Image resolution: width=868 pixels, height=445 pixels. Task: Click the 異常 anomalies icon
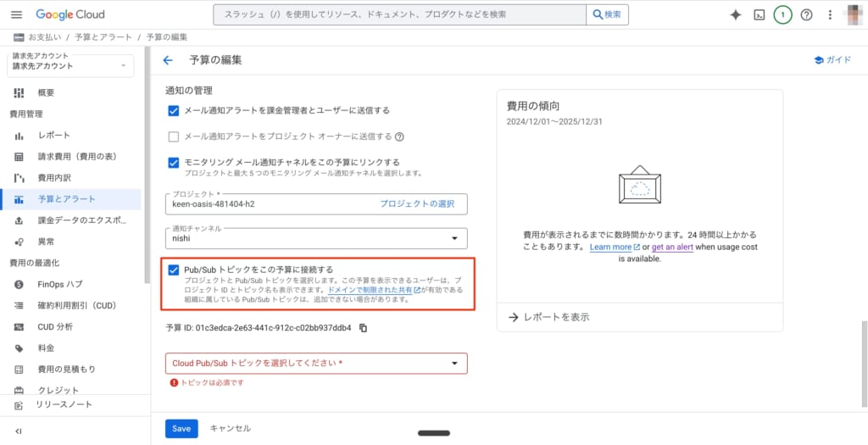(x=19, y=242)
